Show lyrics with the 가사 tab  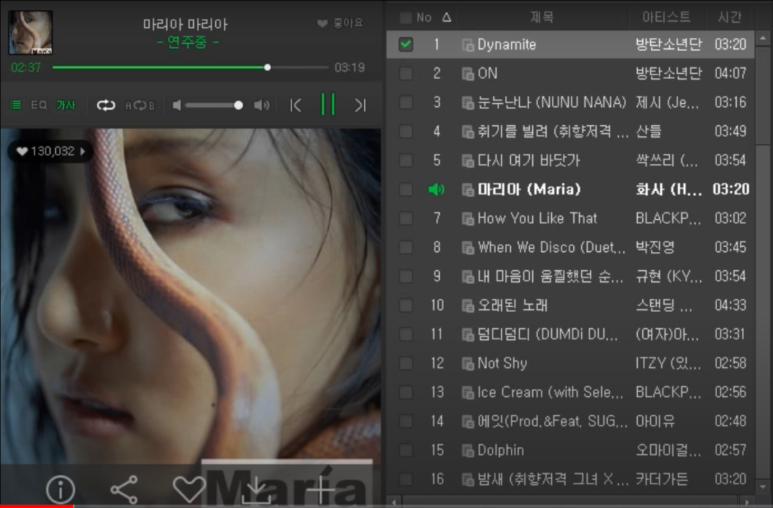click(x=66, y=105)
